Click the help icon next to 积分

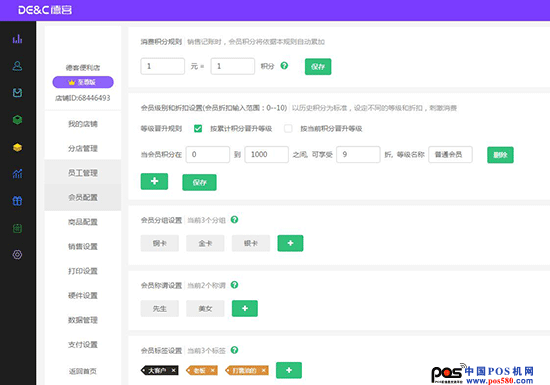tap(284, 66)
